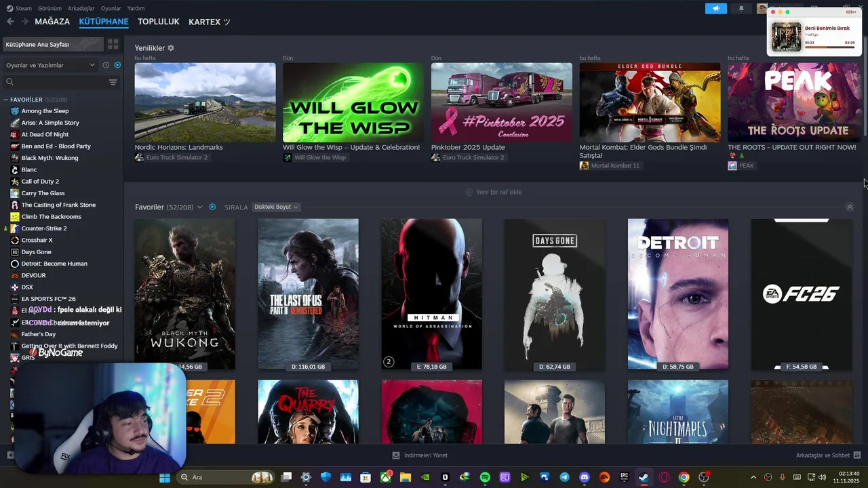Open Nordic Horizons: Landmarks news thumbnail
Viewport: 868px width, 488px height.
[205, 102]
